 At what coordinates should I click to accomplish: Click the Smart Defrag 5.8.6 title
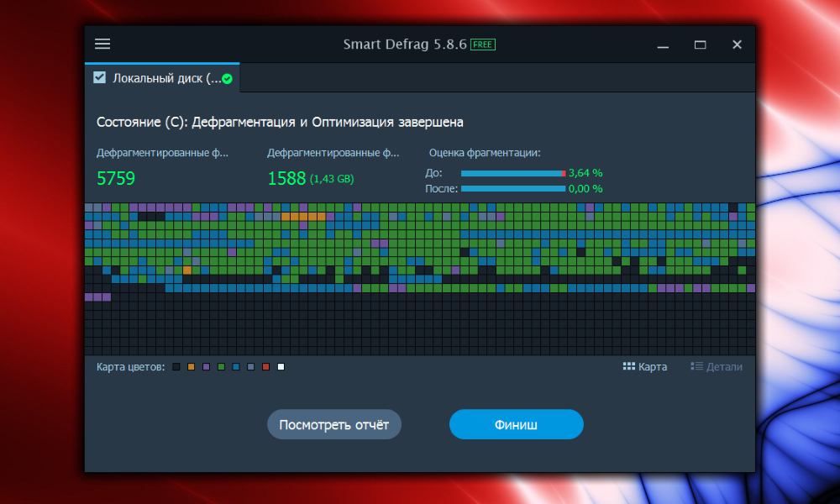[405, 45]
